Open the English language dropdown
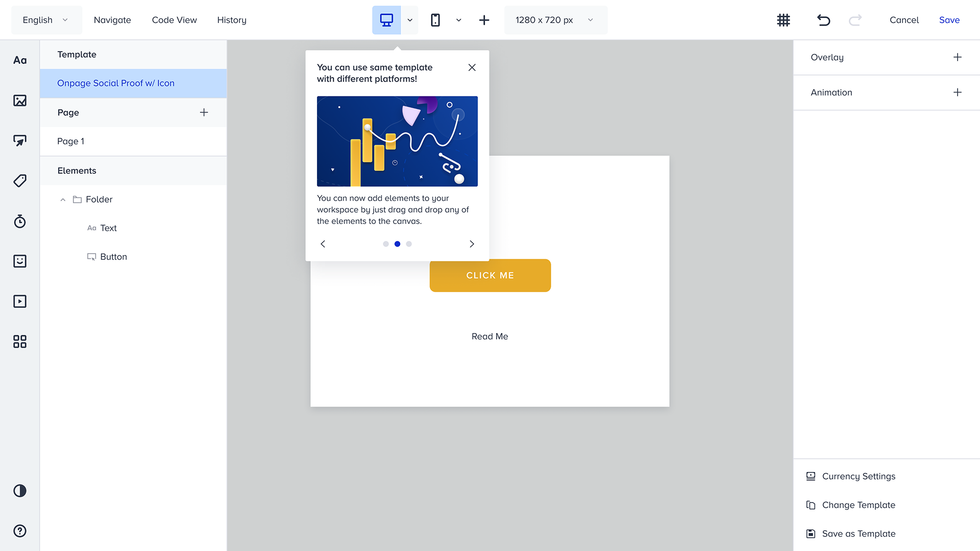Screen dimensions: 980x551 (46, 20)
